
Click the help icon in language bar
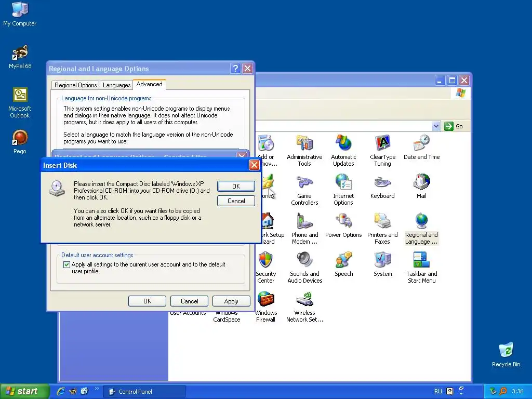tap(449, 392)
